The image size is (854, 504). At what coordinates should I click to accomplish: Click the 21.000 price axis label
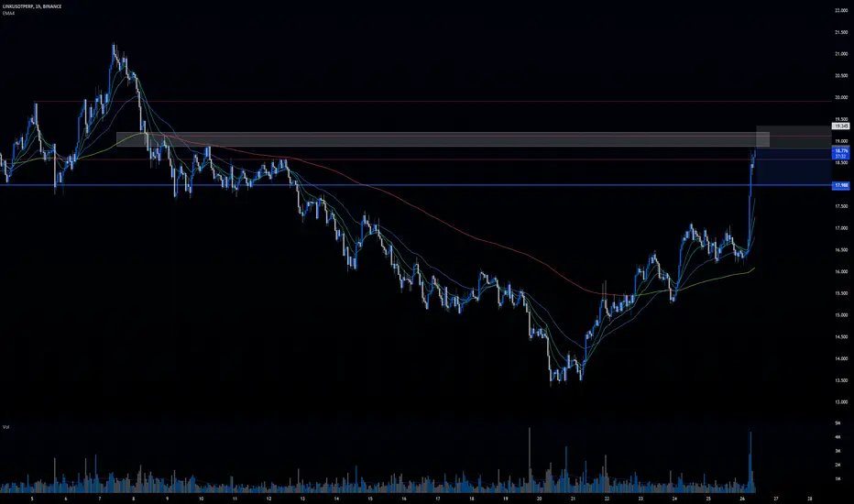point(841,54)
